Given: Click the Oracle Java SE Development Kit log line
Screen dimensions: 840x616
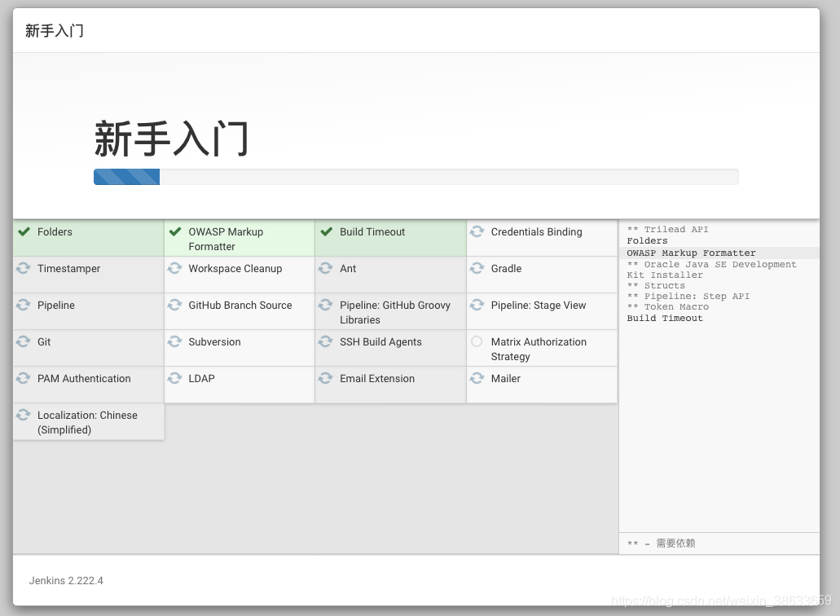Looking at the screenshot, I should (711, 270).
